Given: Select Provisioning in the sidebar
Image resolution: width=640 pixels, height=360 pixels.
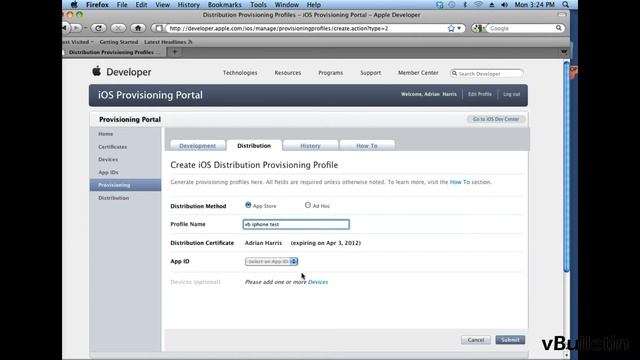Looking at the screenshot, I should pos(125,185).
